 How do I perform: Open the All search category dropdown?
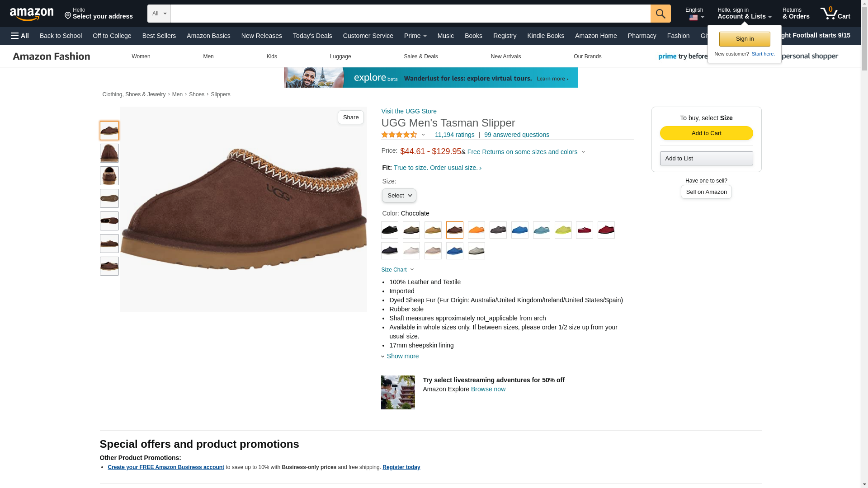click(159, 14)
